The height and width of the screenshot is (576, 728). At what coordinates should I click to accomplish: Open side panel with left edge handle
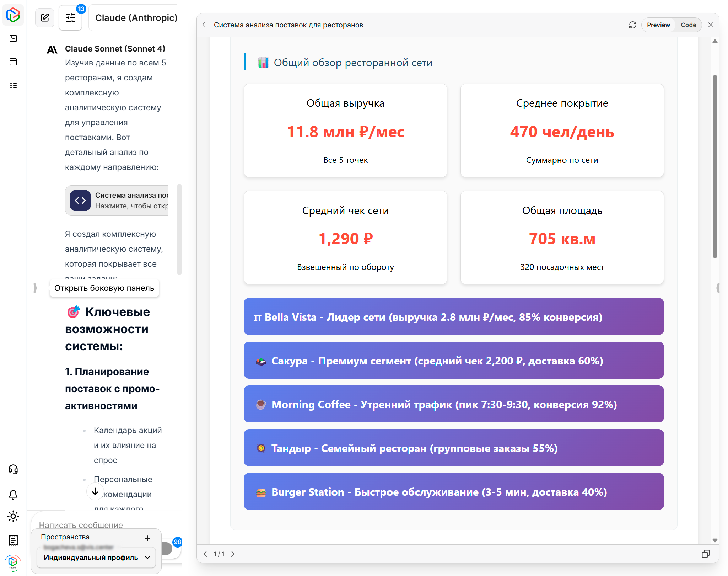point(35,288)
